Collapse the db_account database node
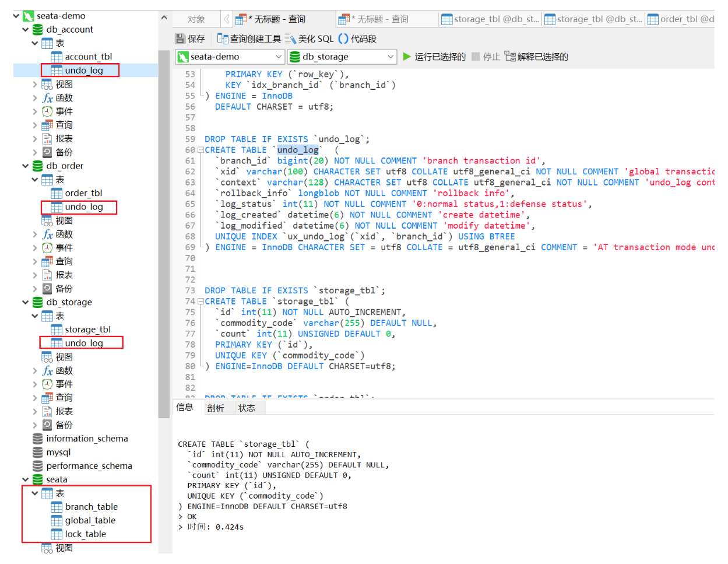This screenshot has width=728, height=564. 26,29
